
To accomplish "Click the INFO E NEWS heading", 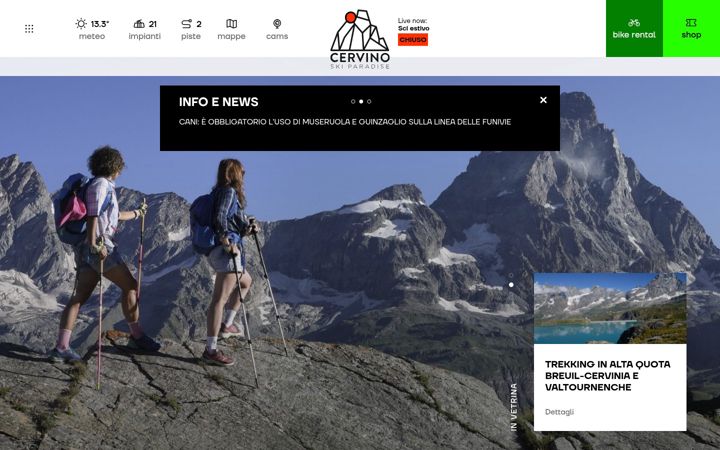I will [219, 101].
